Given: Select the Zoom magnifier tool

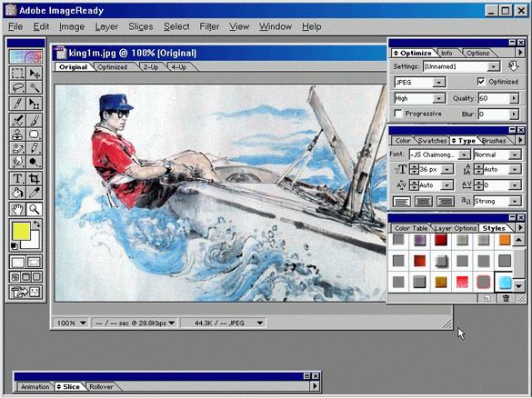Looking at the screenshot, I should pos(34,209).
